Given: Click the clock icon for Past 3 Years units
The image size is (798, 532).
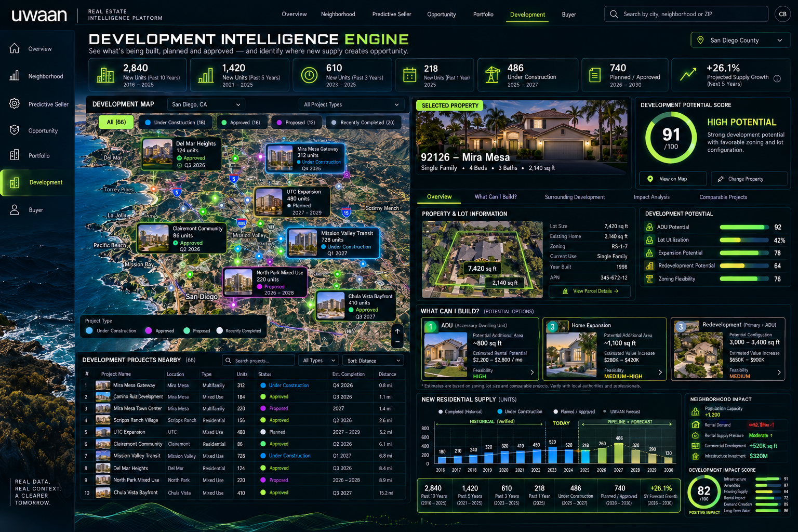Looking at the screenshot, I should click(309, 75).
